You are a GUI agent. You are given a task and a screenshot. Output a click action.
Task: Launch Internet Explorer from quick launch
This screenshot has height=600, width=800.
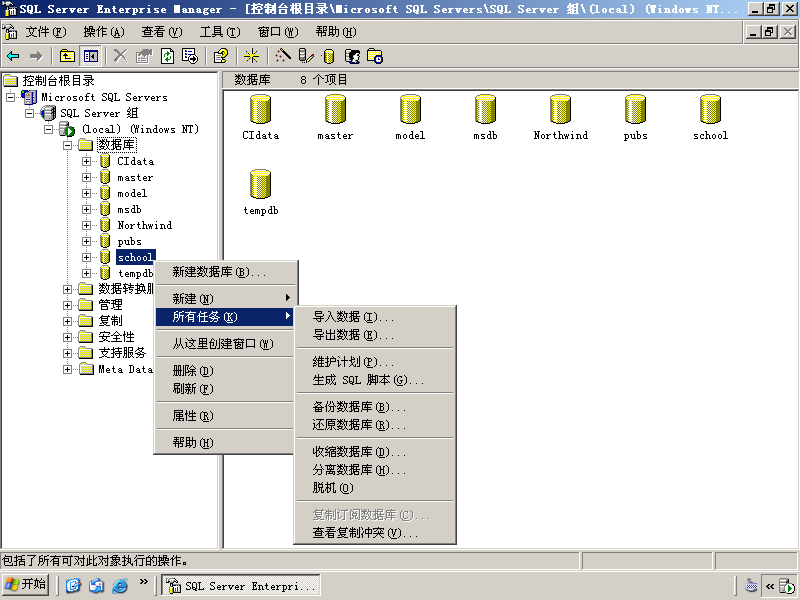pos(119,585)
